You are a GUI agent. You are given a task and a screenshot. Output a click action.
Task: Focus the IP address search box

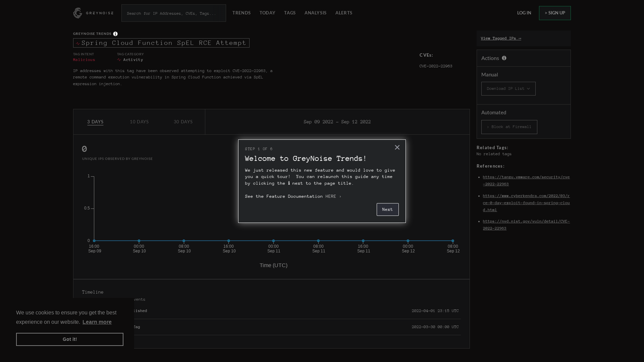click(x=174, y=13)
